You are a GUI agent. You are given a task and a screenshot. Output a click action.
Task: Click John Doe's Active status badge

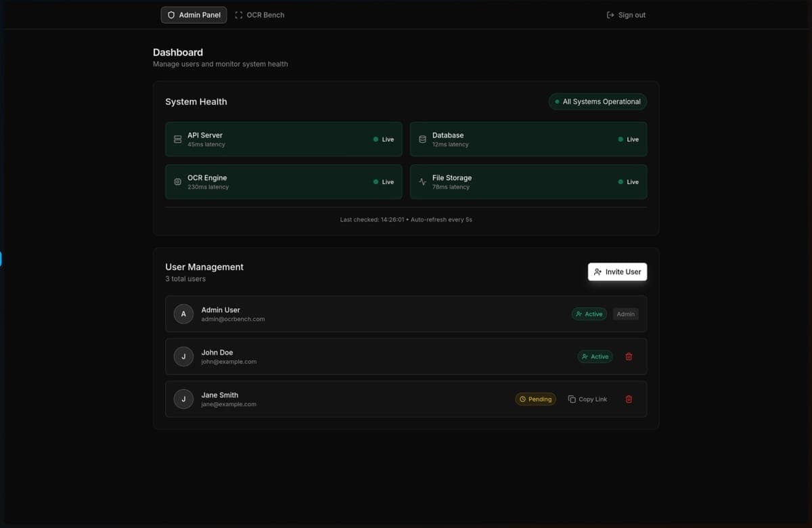tap(595, 357)
